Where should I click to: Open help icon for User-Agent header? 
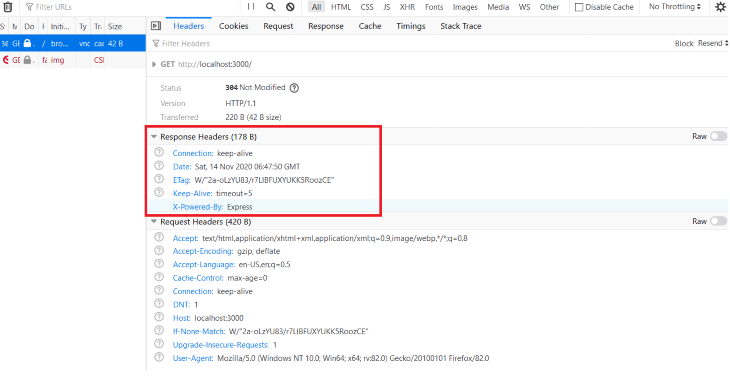(x=159, y=357)
